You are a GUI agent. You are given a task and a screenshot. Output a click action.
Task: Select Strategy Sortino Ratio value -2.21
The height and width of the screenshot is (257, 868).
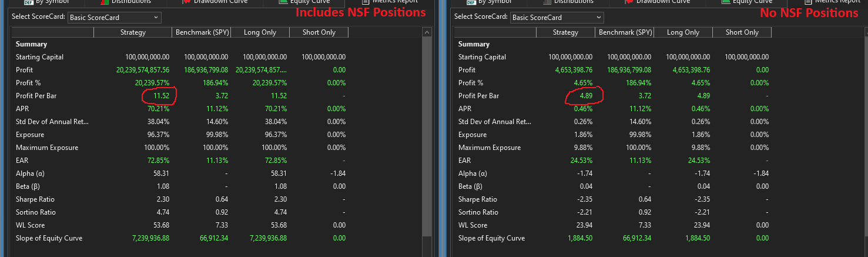584,212
